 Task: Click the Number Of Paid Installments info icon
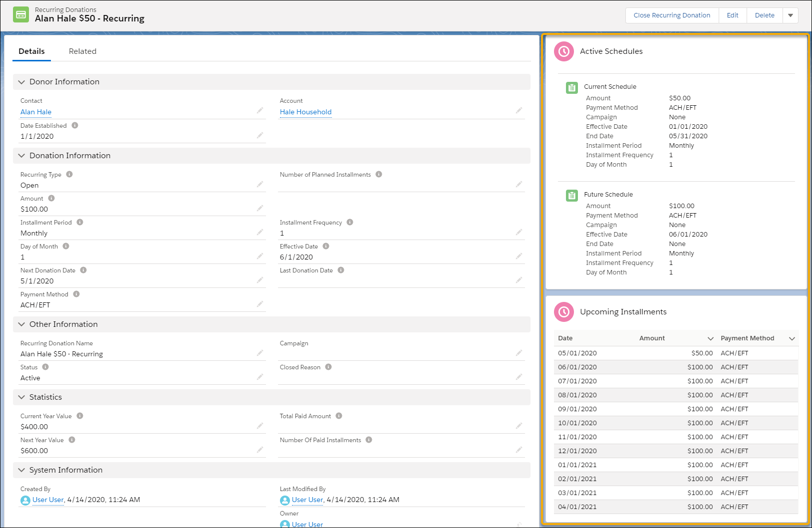(x=369, y=440)
